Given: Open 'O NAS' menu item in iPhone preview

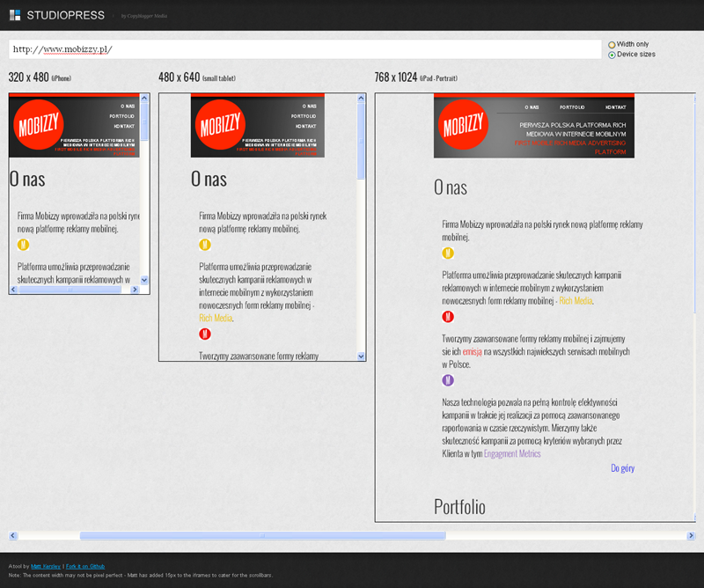Looking at the screenshot, I should [x=128, y=106].
